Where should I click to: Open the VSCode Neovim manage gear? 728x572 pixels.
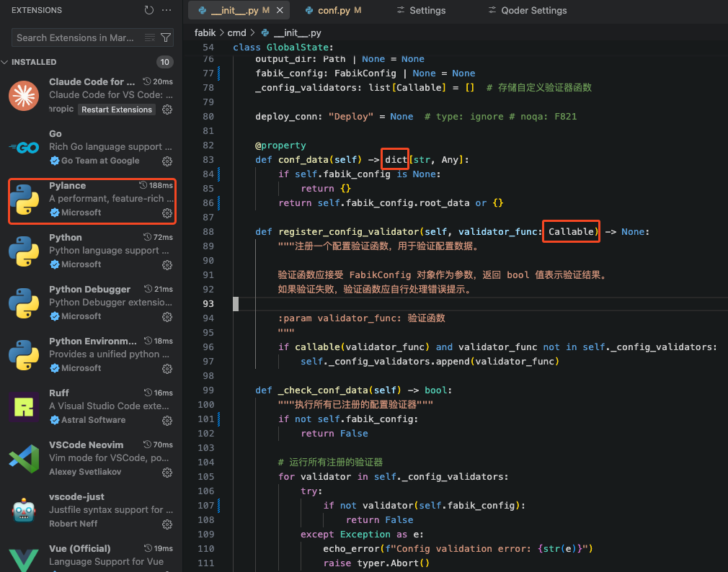point(167,473)
